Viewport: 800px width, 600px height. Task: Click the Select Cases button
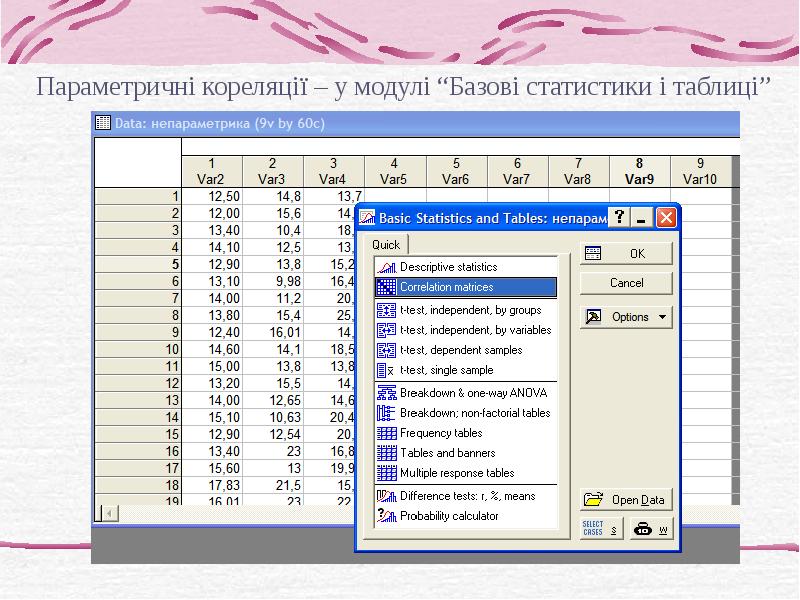601,529
